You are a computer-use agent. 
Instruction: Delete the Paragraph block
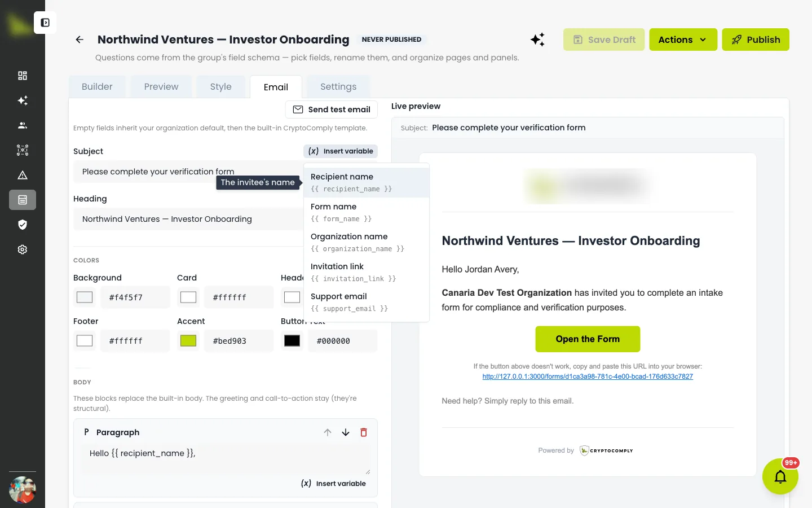[x=364, y=432]
